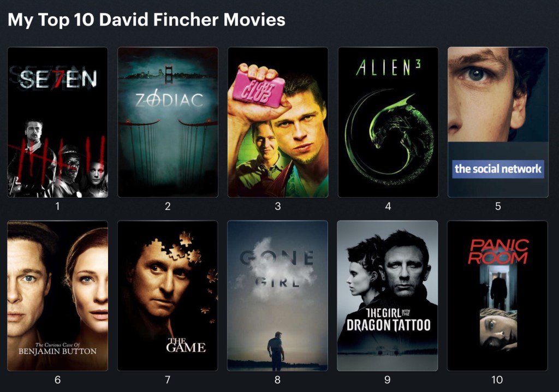This screenshot has width=559, height=392.
Task: Click rank number 5 under The Social Network
Action: click(x=498, y=206)
